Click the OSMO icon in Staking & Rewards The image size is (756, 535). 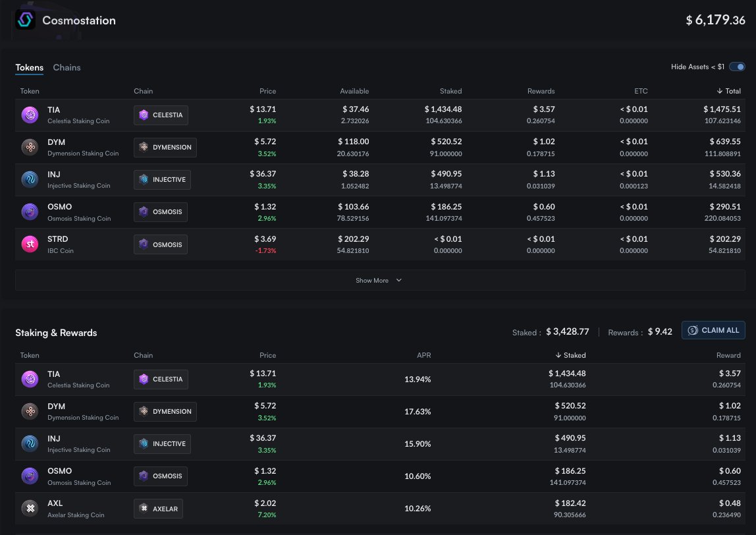pyautogui.click(x=30, y=476)
